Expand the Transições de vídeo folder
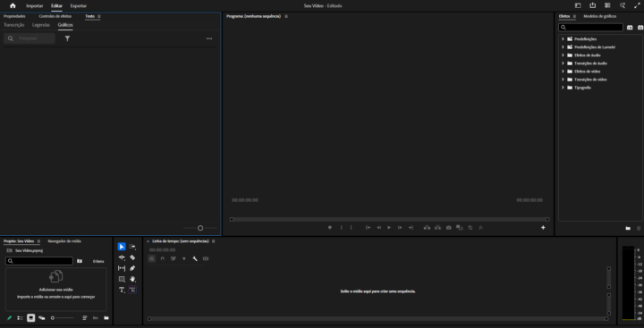Image resolution: width=644 pixels, height=328 pixels. point(563,80)
